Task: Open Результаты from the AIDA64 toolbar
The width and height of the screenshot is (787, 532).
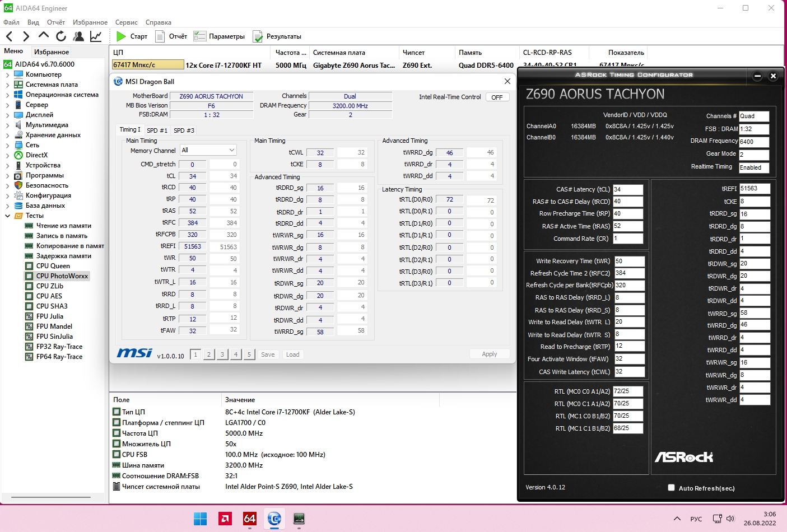Action: [277, 36]
